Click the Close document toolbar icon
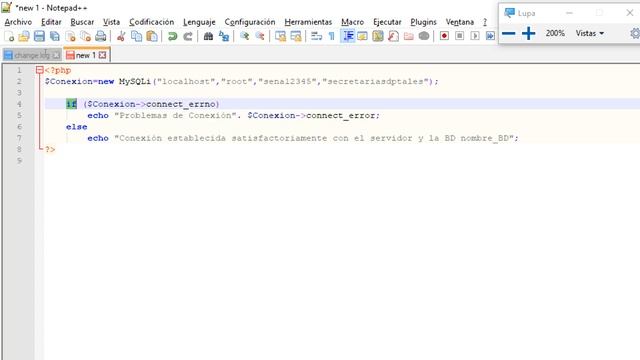 point(70,36)
